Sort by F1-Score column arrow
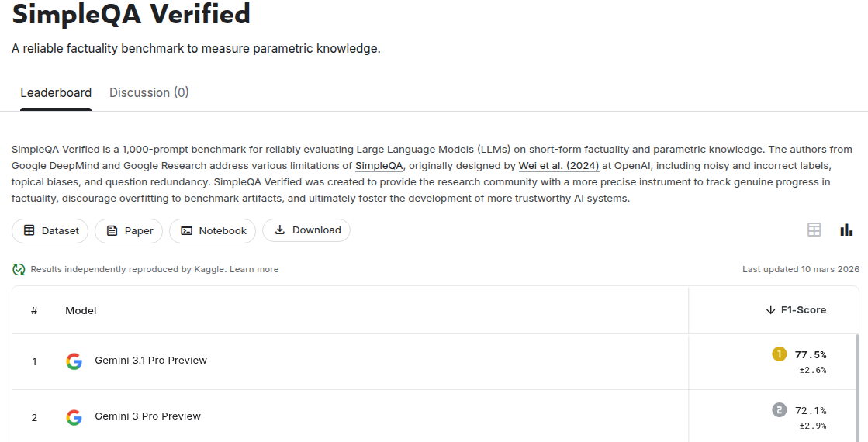 [x=770, y=310]
